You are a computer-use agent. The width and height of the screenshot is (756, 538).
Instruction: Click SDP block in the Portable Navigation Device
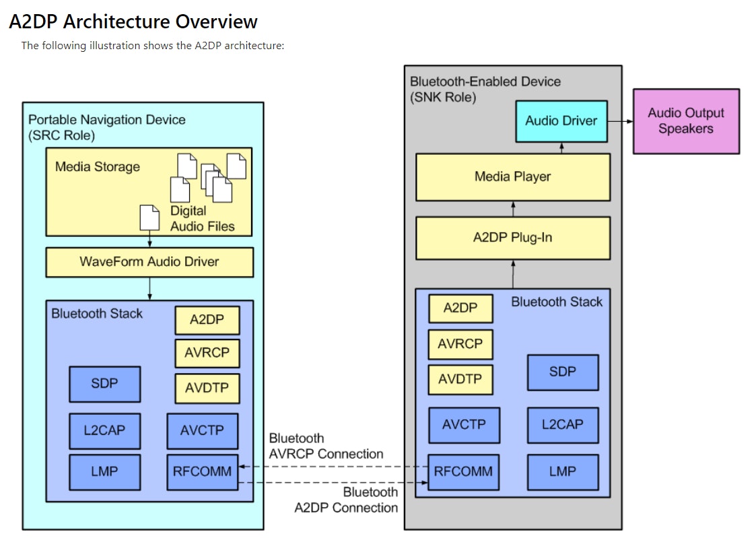click(104, 384)
